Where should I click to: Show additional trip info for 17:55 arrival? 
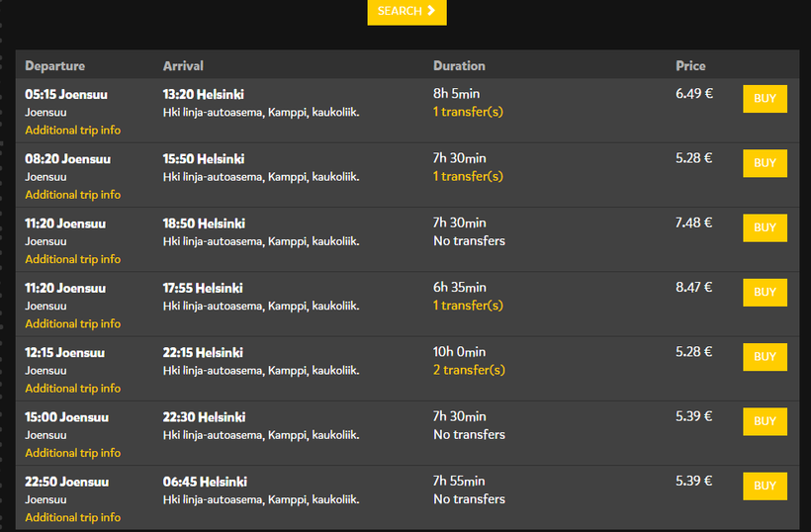coord(73,323)
